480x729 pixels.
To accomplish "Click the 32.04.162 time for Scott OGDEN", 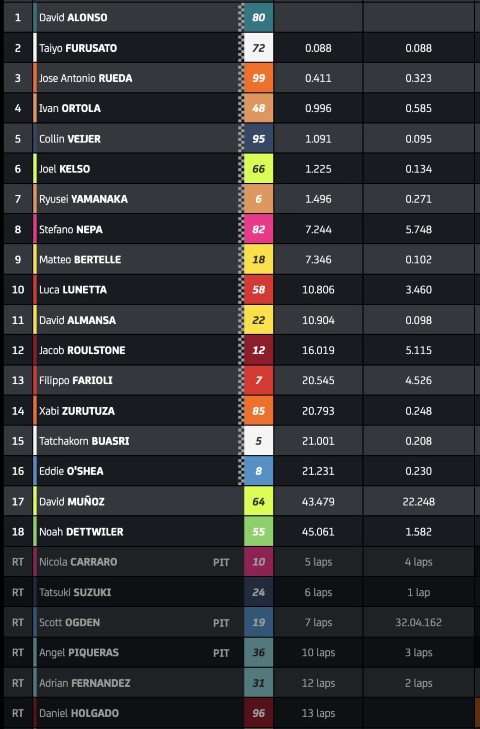I will click(419, 623).
